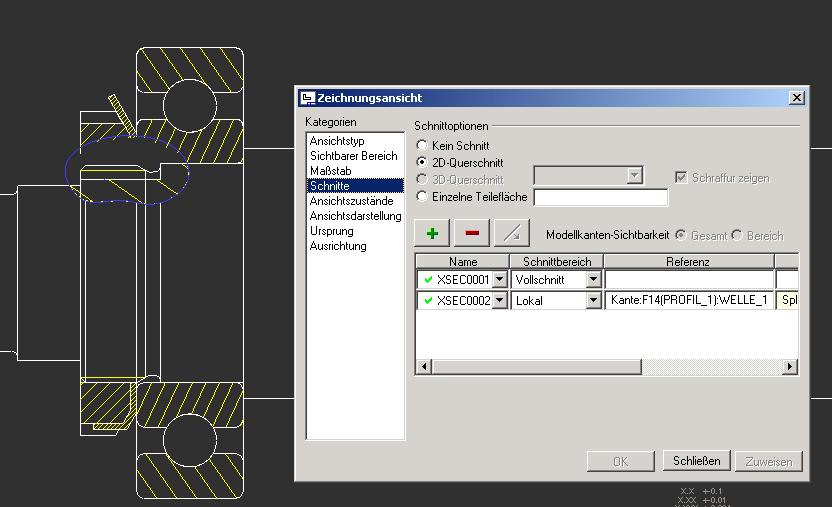The height and width of the screenshot is (507, 832).
Task: Select the Kein Schnitt radio option
Action: click(422, 146)
